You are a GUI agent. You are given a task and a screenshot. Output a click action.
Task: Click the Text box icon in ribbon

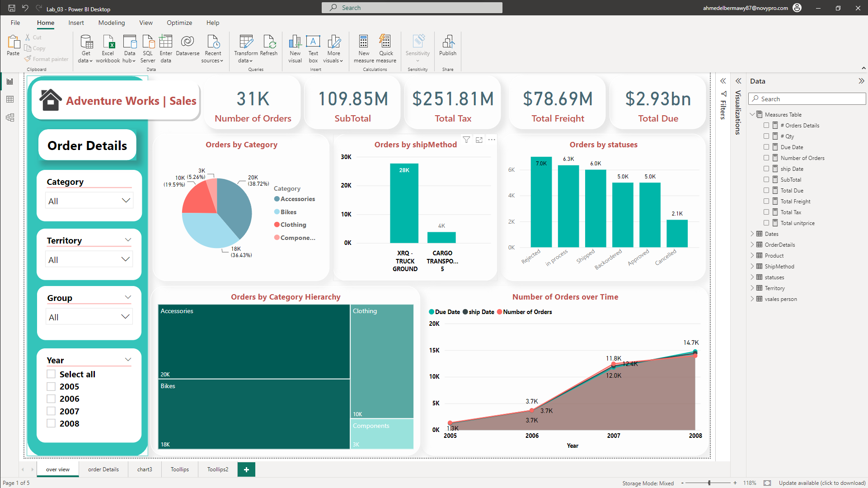tap(313, 42)
